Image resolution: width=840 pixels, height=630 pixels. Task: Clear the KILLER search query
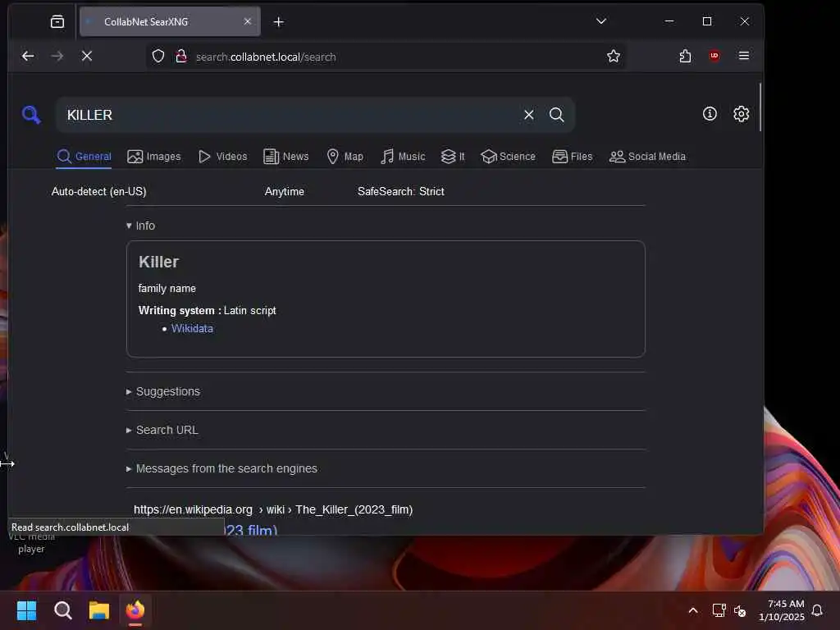[529, 115]
